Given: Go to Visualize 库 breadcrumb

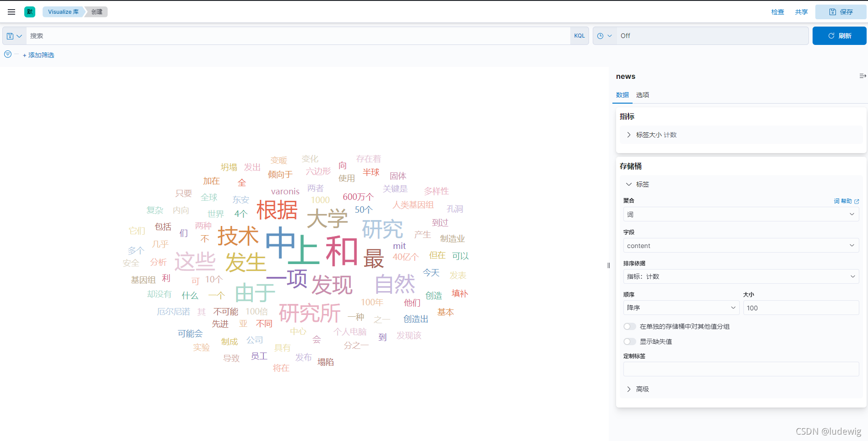Looking at the screenshot, I should (x=63, y=12).
